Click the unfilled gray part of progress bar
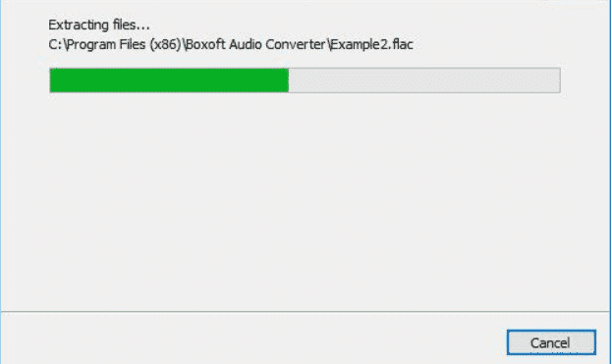This screenshot has width=612, height=364. [424, 80]
